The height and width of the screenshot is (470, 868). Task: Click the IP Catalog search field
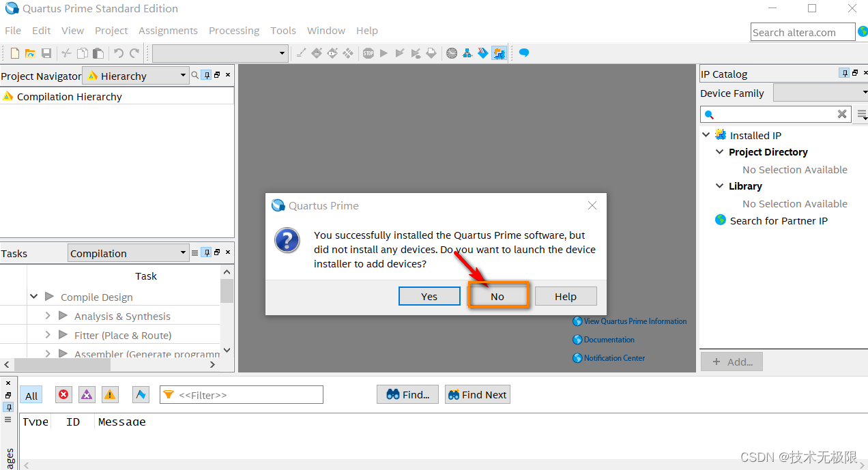click(775, 114)
